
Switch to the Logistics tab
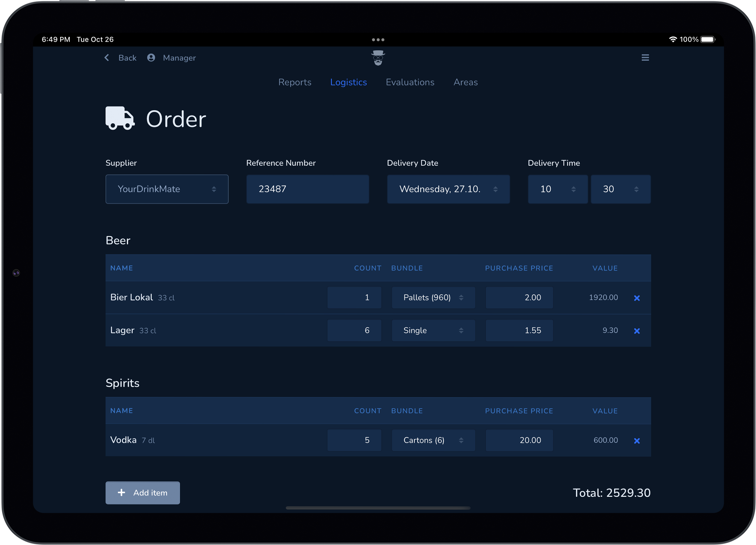click(348, 82)
